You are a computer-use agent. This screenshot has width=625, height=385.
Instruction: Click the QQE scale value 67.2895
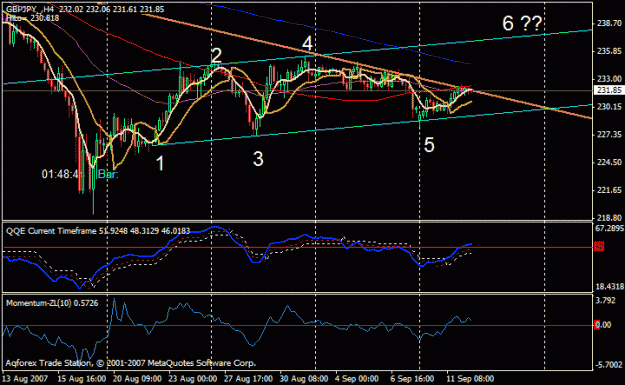(x=609, y=228)
